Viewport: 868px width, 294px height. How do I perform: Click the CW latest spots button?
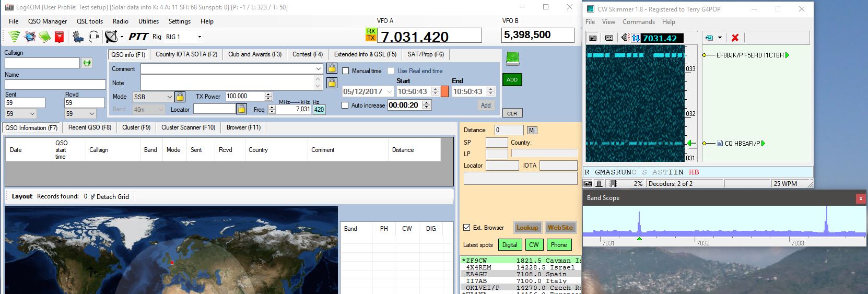pos(534,245)
